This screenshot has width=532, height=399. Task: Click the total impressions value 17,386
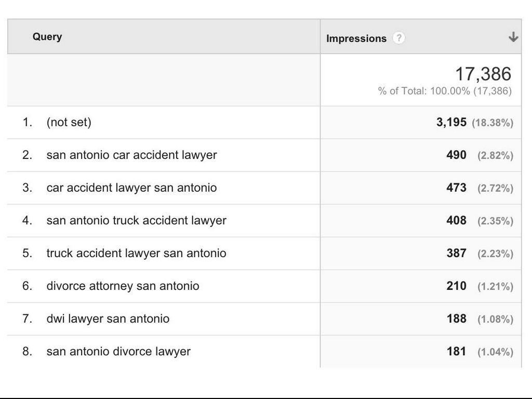(483, 74)
